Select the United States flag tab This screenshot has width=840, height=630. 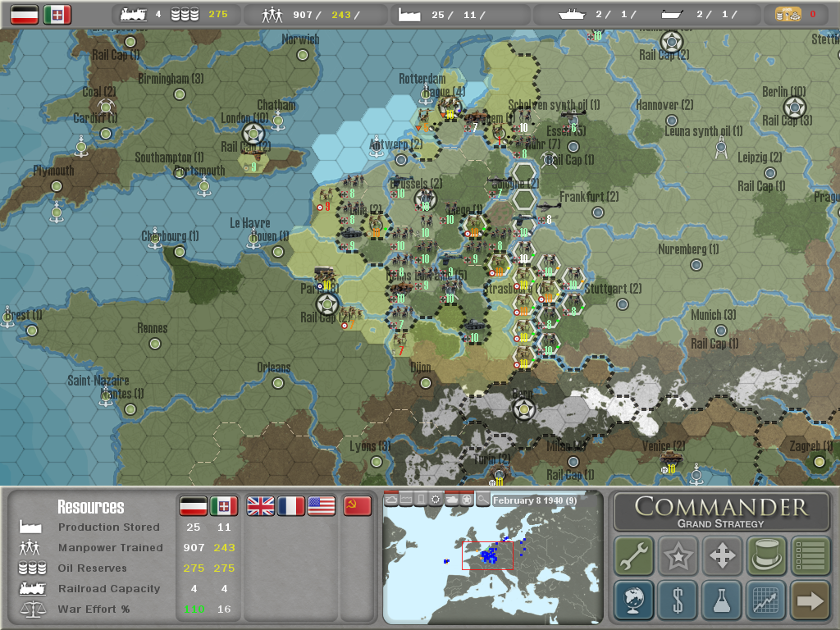(322, 506)
